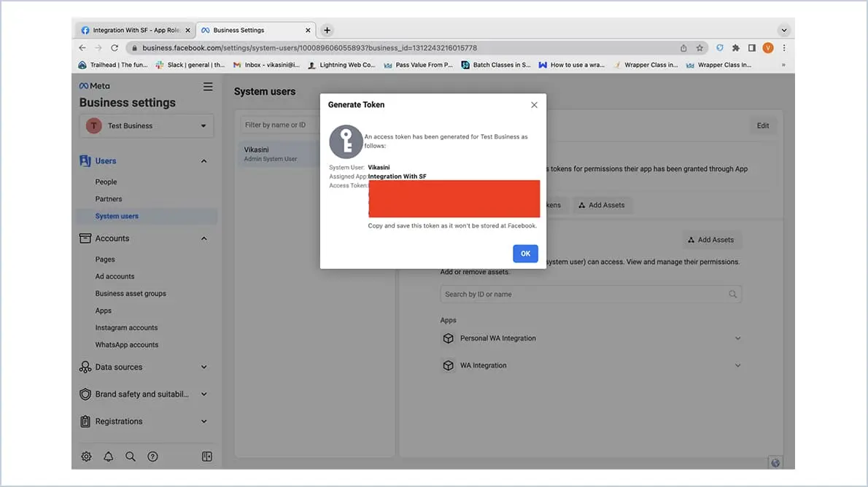Collapse the sidebar with the hamburger menu icon
The width and height of the screenshot is (868, 487).
tap(208, 86)
